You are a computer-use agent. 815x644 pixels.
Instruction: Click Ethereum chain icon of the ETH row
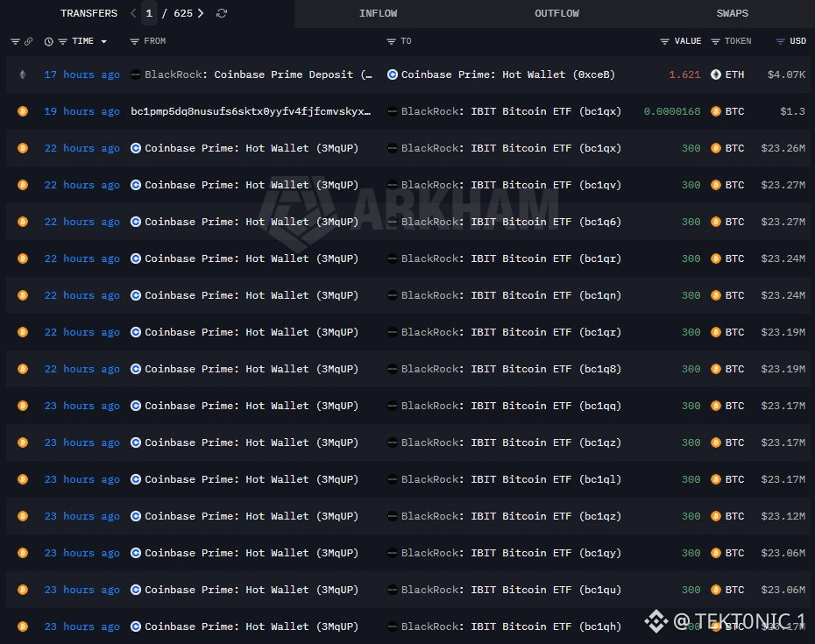coord(23,74)
